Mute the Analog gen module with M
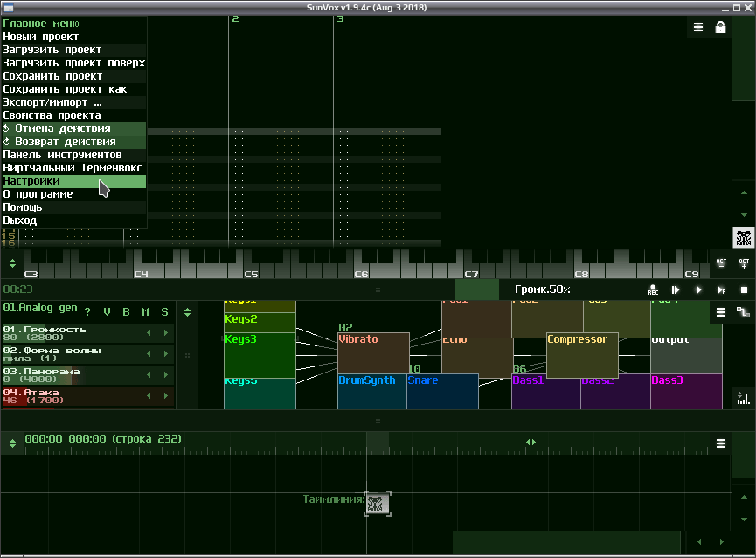 (x=146, y=312)
